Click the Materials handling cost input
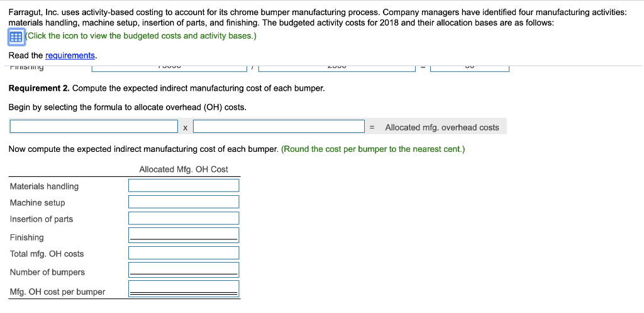The image size is (644, 313). 184,186
